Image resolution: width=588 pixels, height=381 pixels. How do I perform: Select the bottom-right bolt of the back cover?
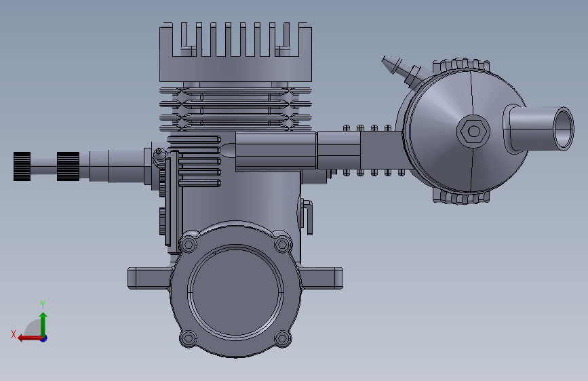pos(282,339)
